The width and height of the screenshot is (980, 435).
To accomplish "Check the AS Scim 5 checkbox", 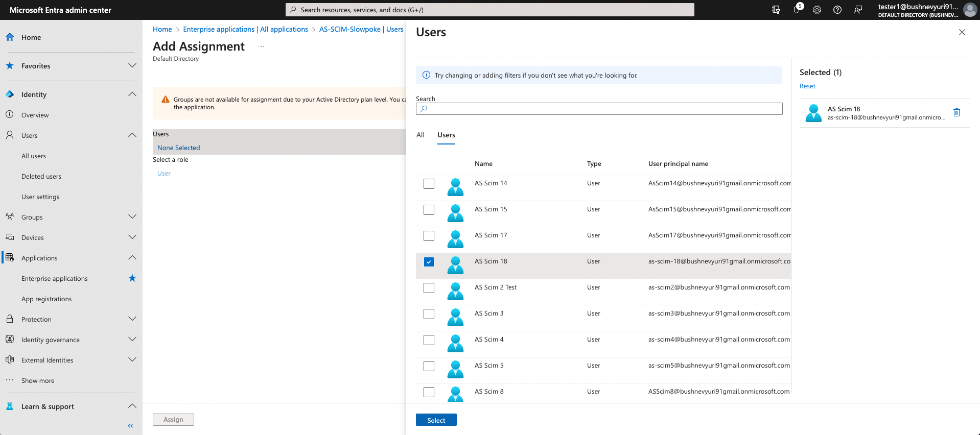I will coord(429,366).
